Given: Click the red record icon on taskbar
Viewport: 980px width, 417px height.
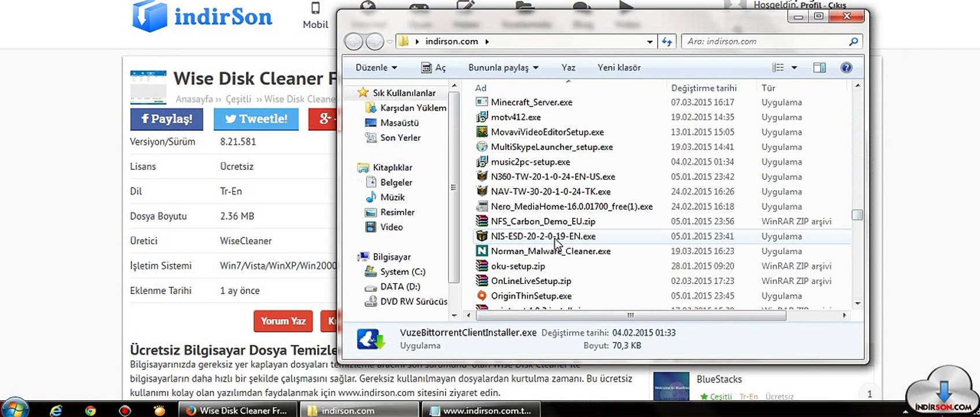Looking at the screenshot, I should click(x=124, y=411).
